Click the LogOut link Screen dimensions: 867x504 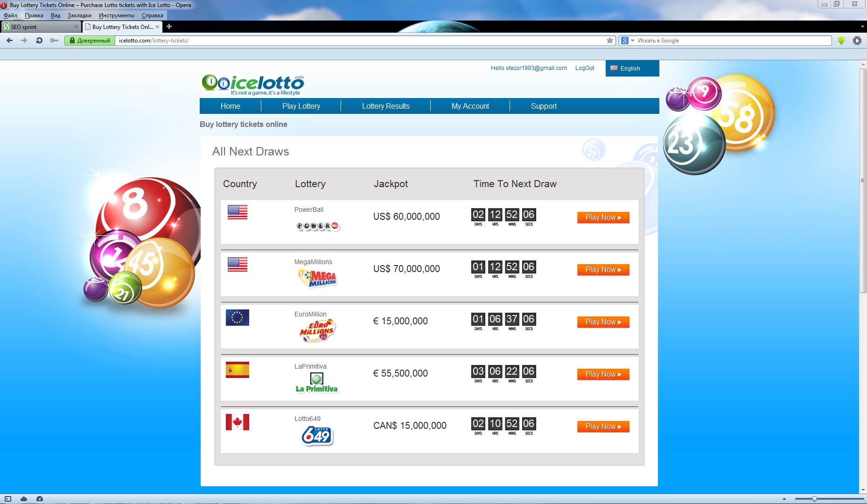[x=584, y=68]
